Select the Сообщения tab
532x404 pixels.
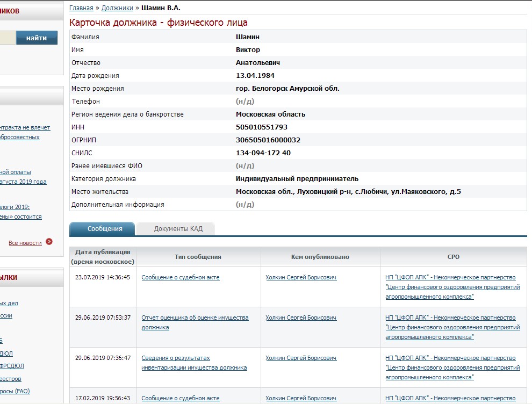104,229
